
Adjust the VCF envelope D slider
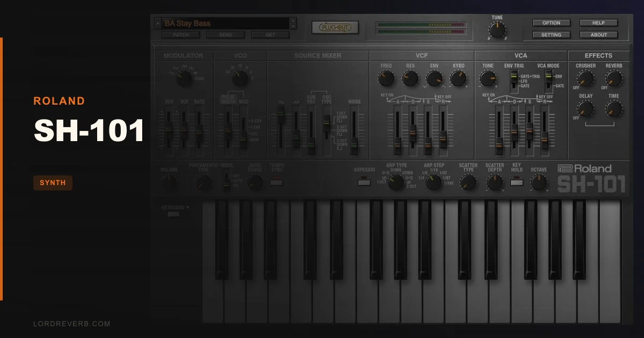[x=413, y=130]
